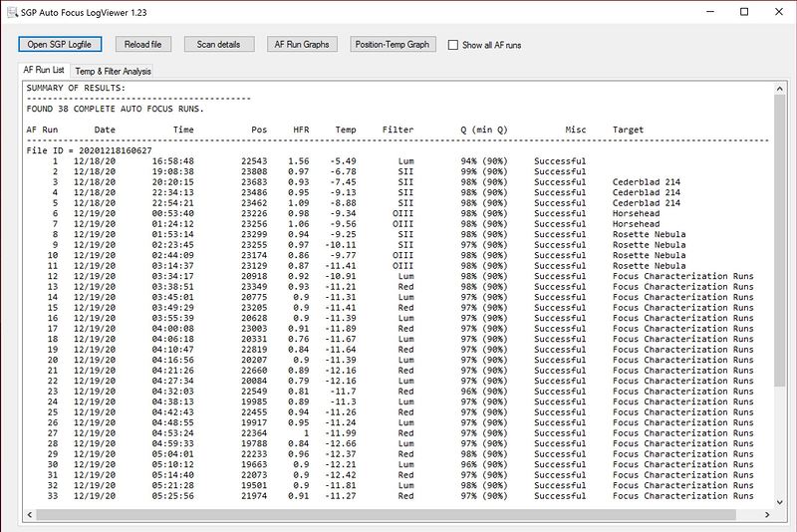This screenshot has width=797, height=532.
Task: Click the vertical scrollbar down arrow
Action: click(x=780, y=502)
